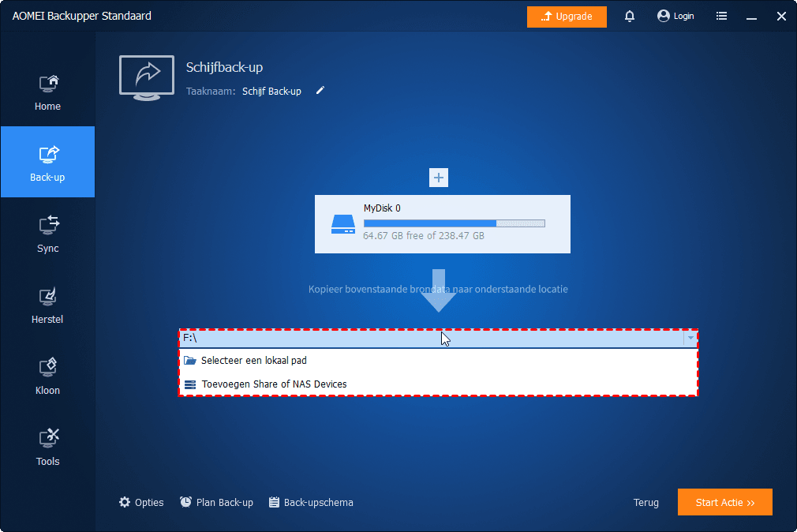Viewport: 797px width, 532px height.
Task: Select the MyDisk 0 source disk card
Action: [x=442, y=224]
